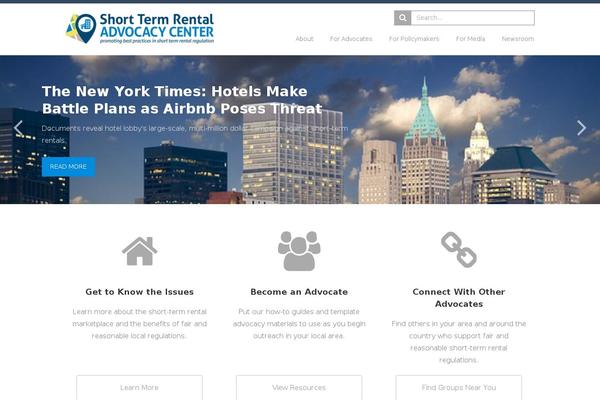The height and width of the screenshot is (400, 600).
Task: Open the Newsroom menu item
Action: click(x=518, y=39)
